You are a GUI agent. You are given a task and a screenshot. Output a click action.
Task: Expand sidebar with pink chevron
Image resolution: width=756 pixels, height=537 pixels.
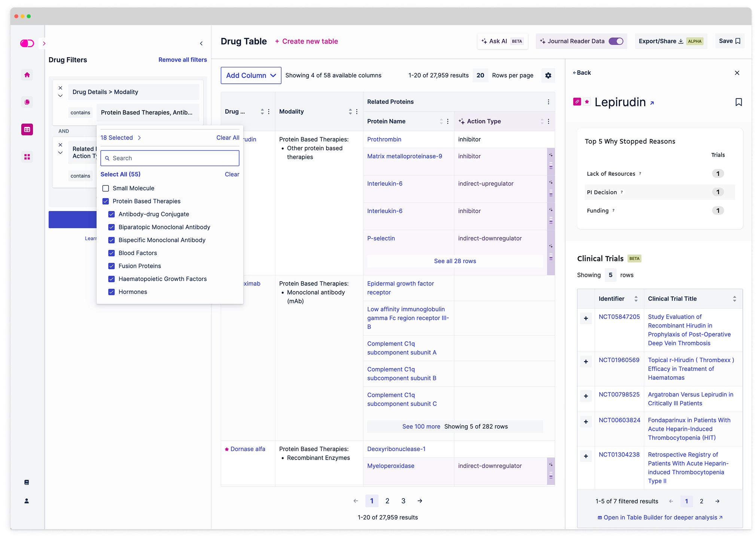[44, 43]
